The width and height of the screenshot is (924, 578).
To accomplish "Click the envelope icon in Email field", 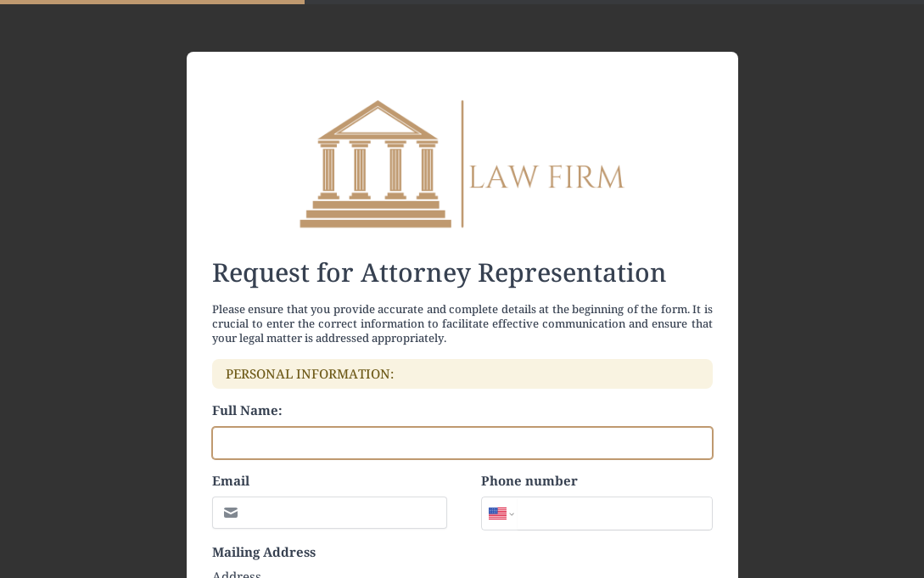I will (x=231, y=513).
